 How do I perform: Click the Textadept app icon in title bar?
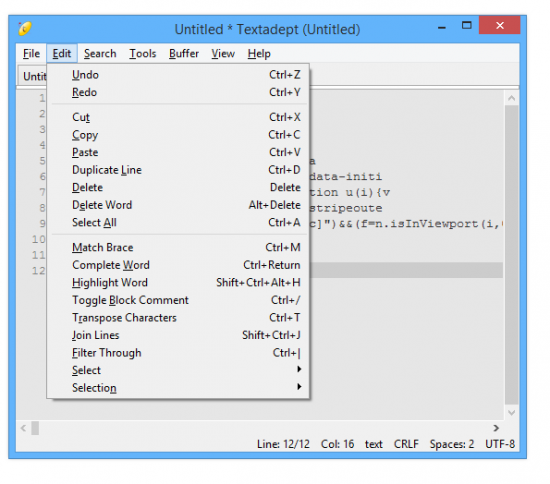tap(25, 28)
